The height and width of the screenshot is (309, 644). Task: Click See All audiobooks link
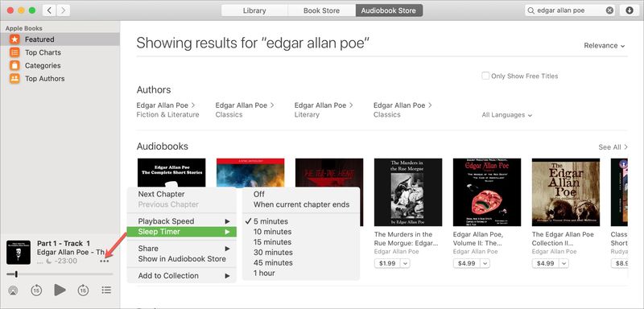(x=613, y=147)
